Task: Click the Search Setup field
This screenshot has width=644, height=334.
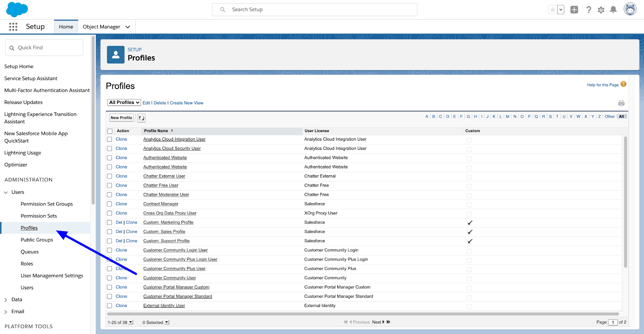Action: 315,10
